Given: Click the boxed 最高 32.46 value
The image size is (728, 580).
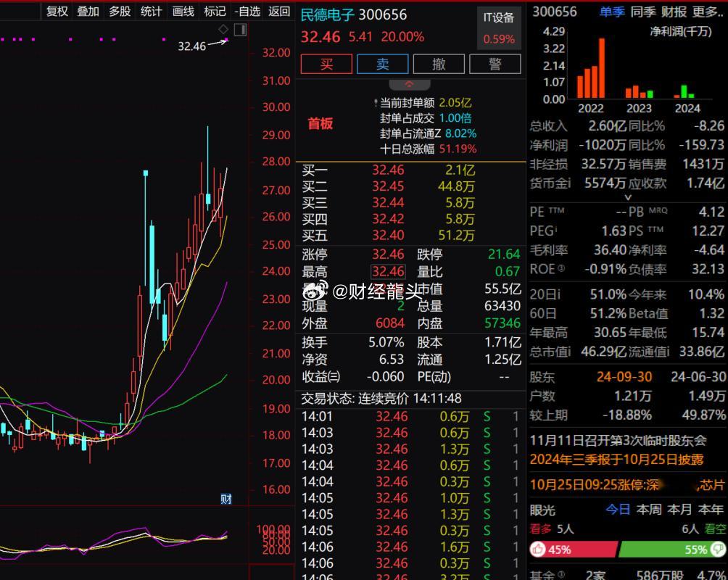Looking at the screenshot, I should pyautogui.click(x=388, y=271).
